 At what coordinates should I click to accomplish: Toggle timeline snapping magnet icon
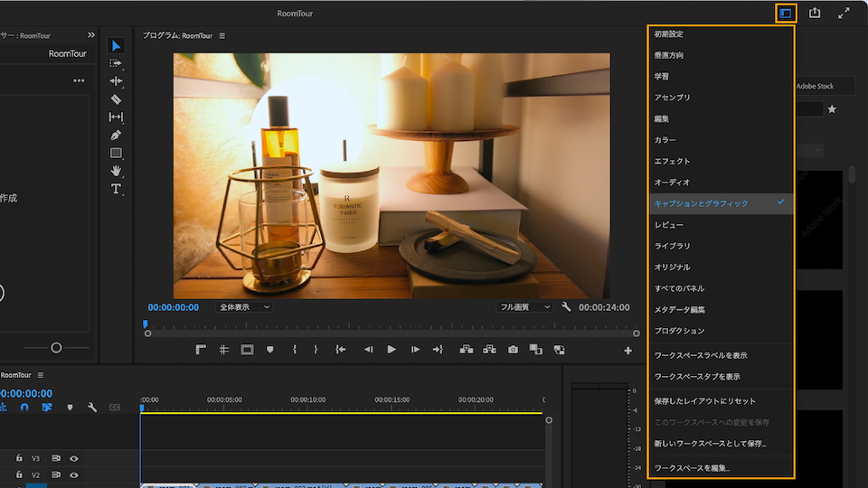pyautogui.click(x=24, y=408)
